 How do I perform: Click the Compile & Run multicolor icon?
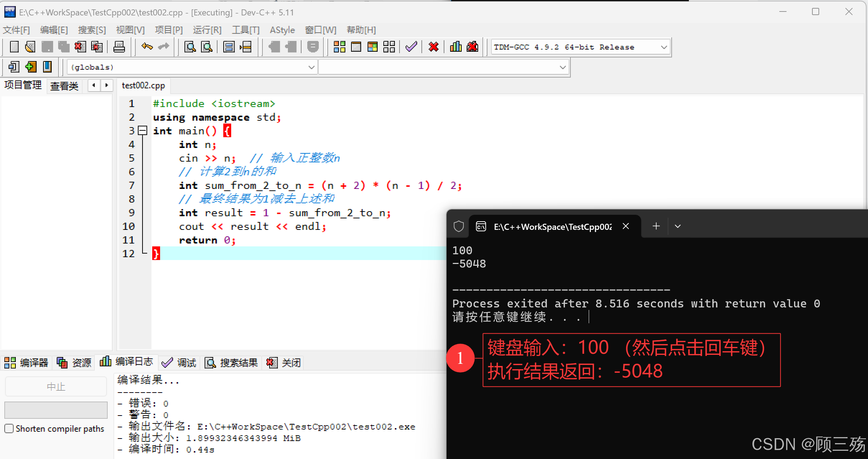[373, 47]
